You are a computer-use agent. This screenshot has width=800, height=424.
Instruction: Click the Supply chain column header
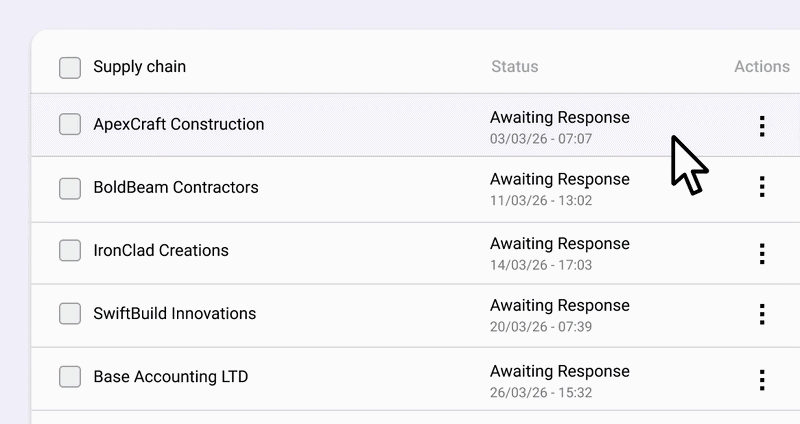[139, 67]
